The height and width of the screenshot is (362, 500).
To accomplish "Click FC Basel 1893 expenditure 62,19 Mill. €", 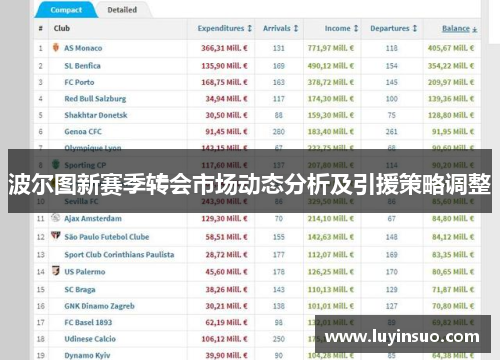I will tap(227, 322).
